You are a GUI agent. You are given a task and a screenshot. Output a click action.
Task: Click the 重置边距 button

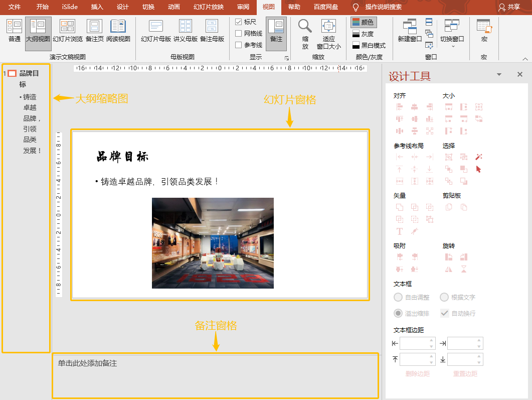point(465,373)
